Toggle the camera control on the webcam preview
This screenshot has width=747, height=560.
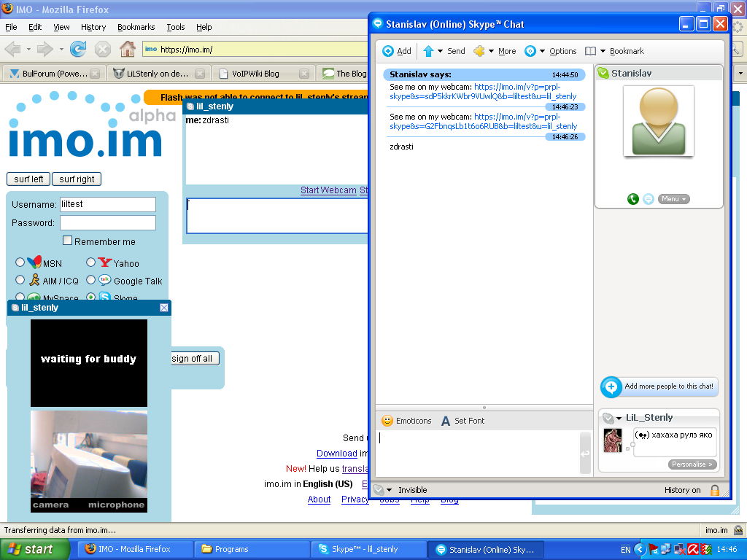pos(50,505)
